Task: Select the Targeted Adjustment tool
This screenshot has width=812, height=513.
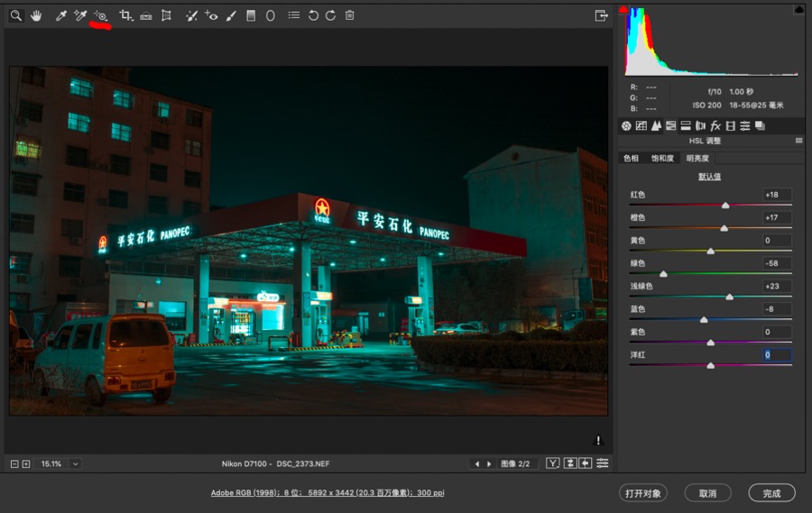Action: tap(100, 15)
